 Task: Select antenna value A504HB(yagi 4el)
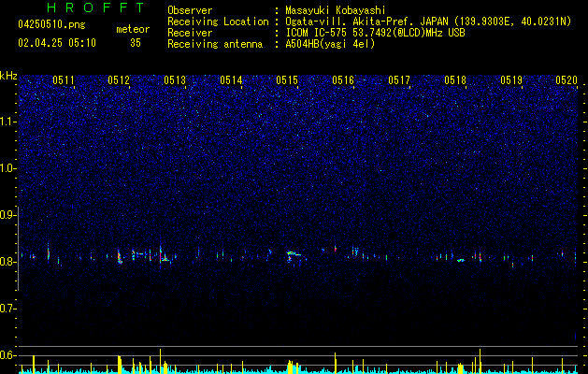point(330,44)
